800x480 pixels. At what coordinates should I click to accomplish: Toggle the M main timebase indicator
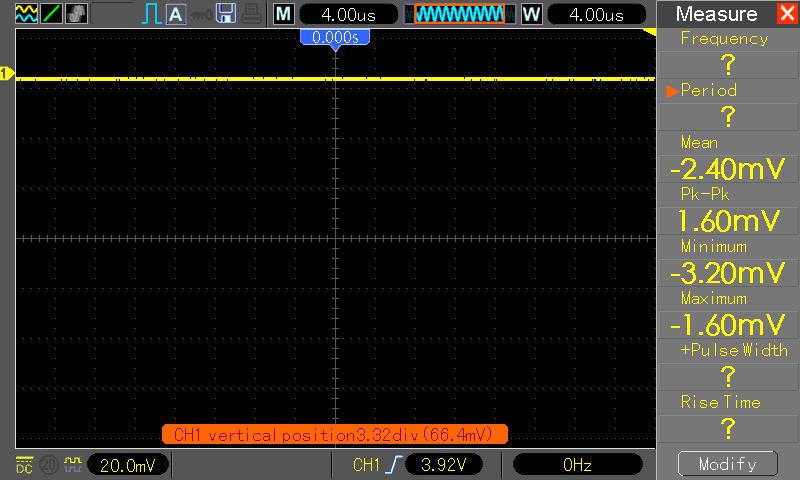tap(283, 14)
